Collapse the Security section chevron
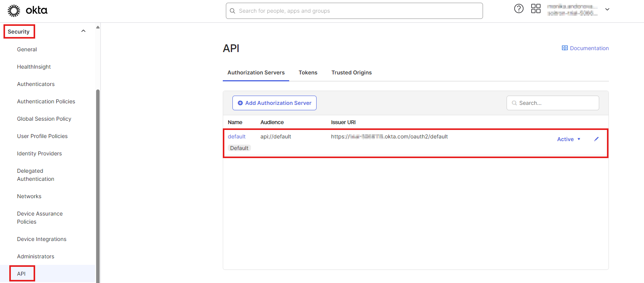 83,31
